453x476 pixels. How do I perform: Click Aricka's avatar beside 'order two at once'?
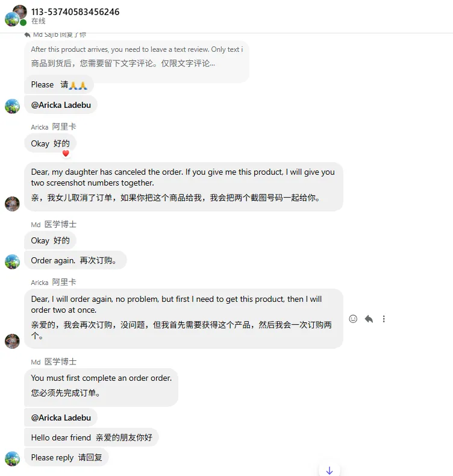tap(12, 341)
